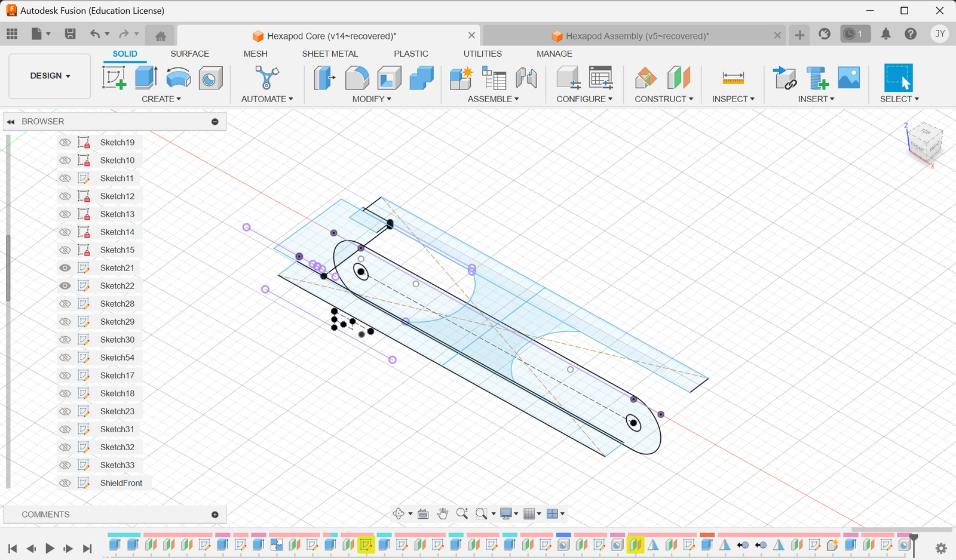Image resolution: width=956 pixels, height=560 pixels.
Task: Show Sketch19 using its visibility toggle
Action: [x=65, y=142]
